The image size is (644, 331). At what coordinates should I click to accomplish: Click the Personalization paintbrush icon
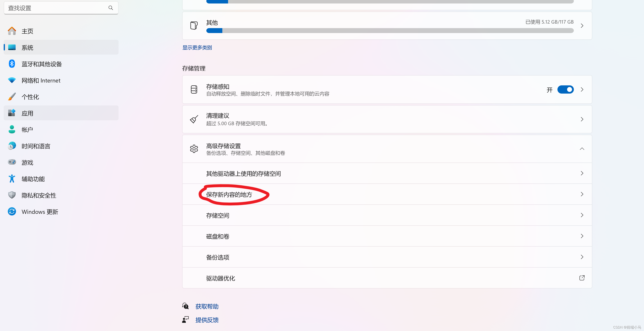[12, 97]
